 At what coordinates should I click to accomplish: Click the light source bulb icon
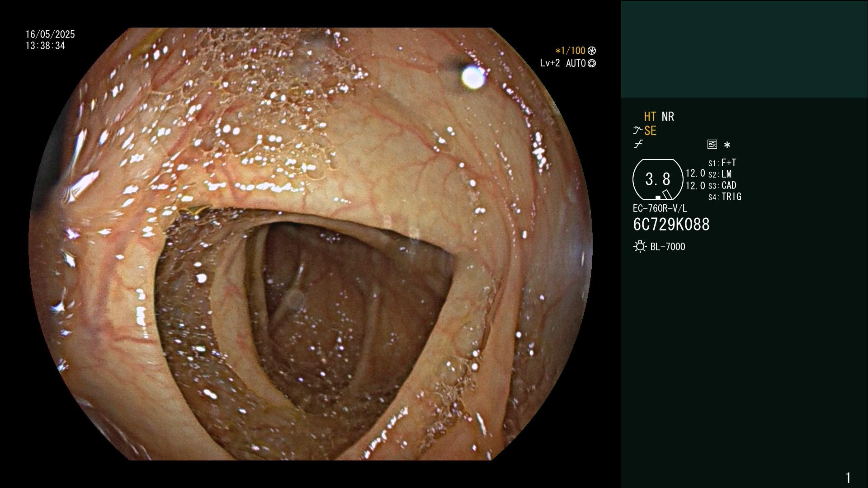[x=640, y=247]
